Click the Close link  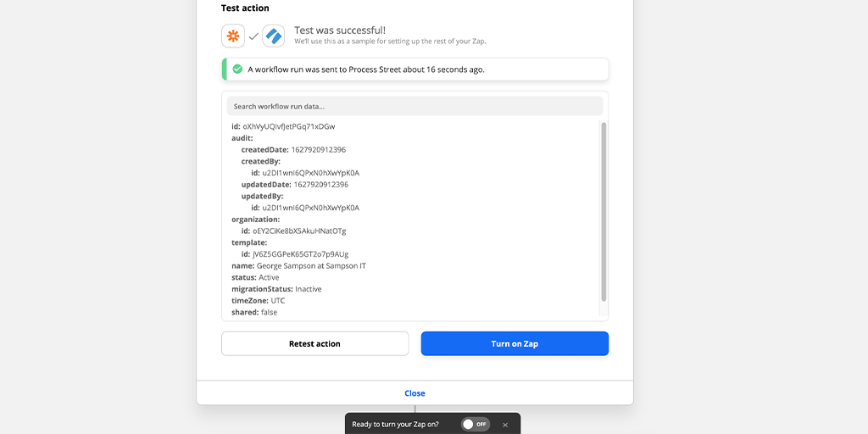pyautogui.click(x=415, y=393)
